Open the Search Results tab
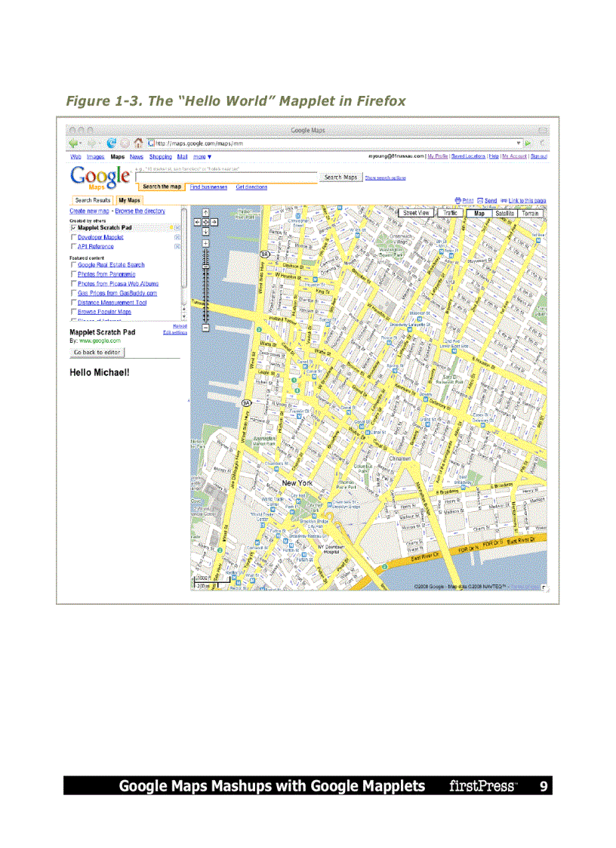 point(94,200)
